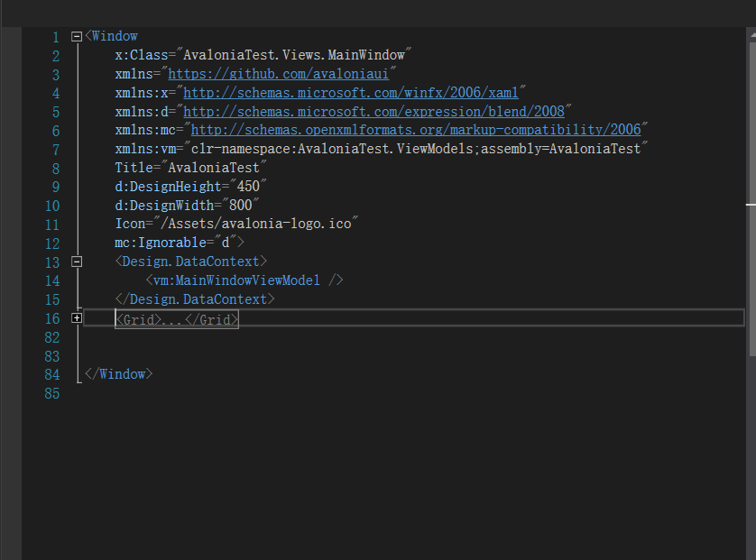The image size is (756, 560).
Task: Collapse the Design.DataContext block
Action: [x=77, y=262]
